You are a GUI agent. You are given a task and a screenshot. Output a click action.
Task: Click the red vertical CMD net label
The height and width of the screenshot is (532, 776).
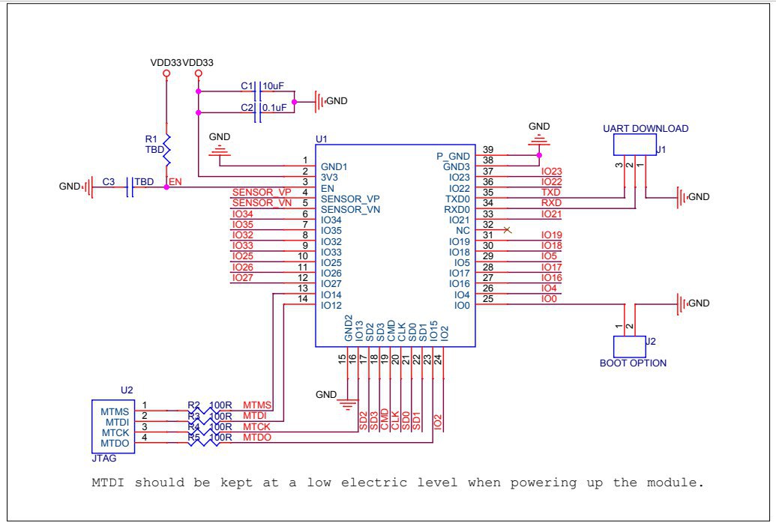click(x=385, y=420)
